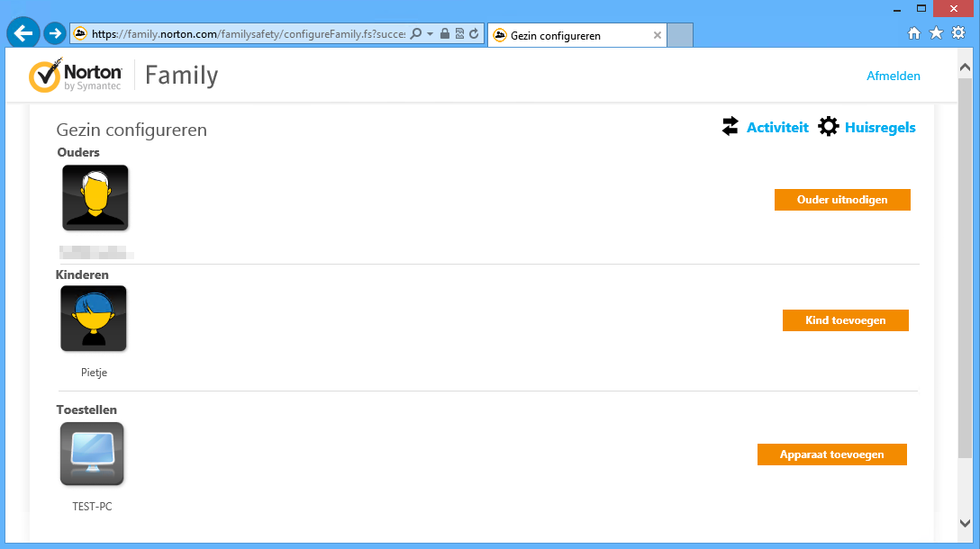
Task: Close the Gezin configureren tab
Action: pos(657,36)
